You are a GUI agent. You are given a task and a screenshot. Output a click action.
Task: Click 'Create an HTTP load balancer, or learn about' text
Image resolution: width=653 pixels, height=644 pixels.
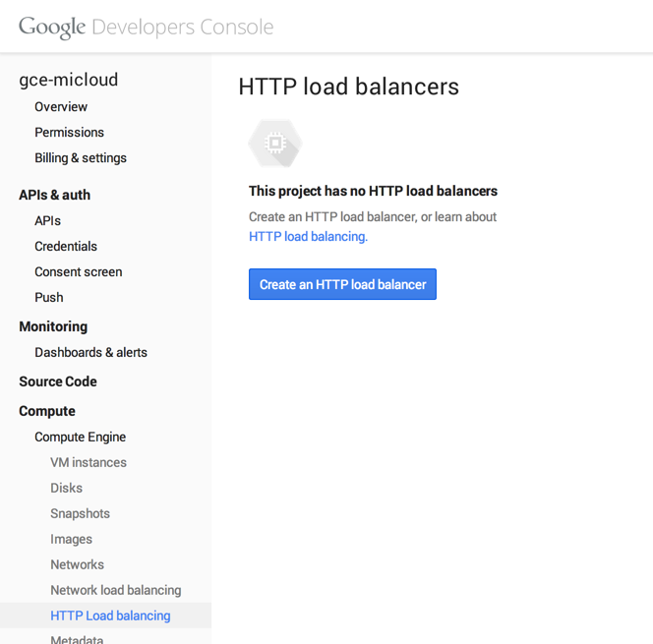click(x=373, y=217)
